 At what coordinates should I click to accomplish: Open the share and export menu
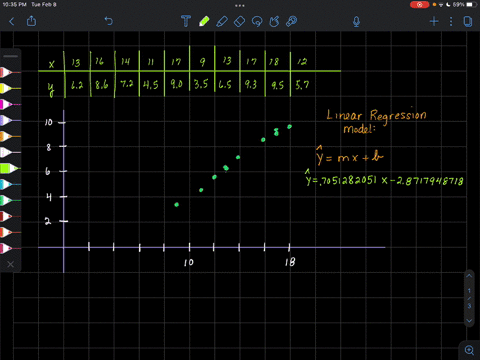pos(31,21)
